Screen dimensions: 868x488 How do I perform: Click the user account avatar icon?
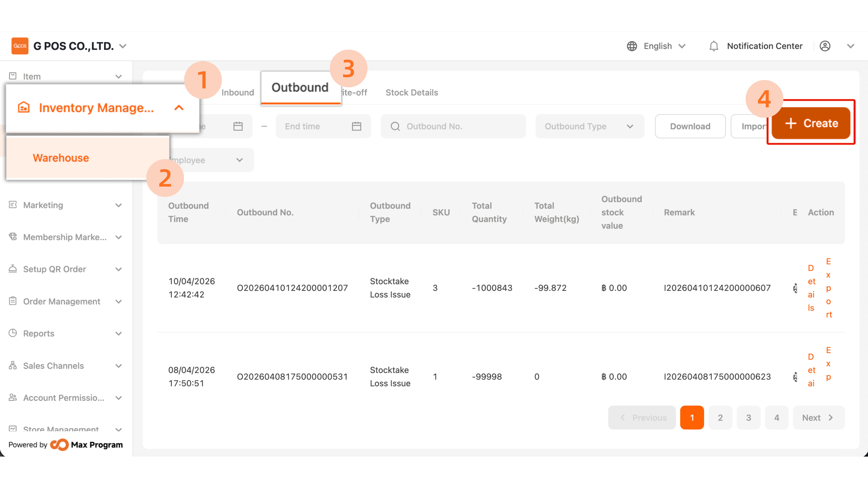(x=825, y=46)
